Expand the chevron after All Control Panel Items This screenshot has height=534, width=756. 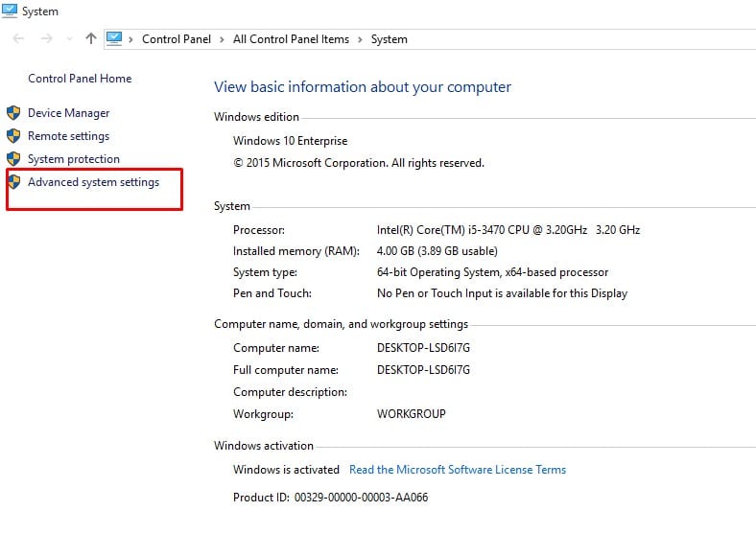(361, 39)
